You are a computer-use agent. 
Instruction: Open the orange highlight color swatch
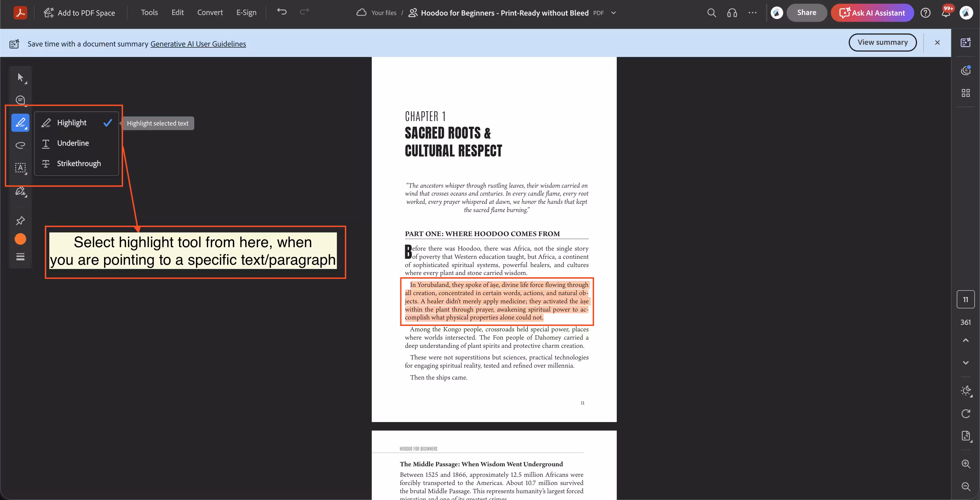20,239
